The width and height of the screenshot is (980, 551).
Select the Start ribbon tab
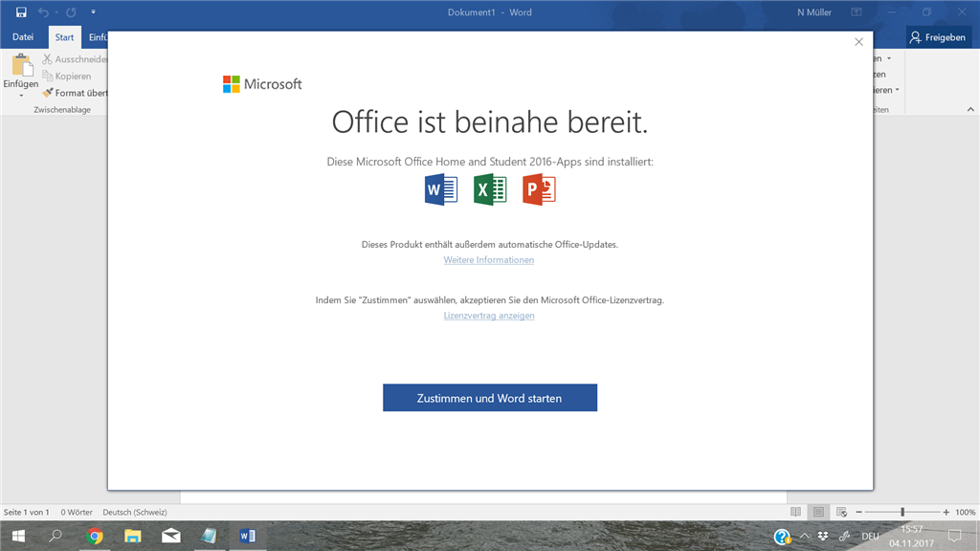[x=64, y=37]
